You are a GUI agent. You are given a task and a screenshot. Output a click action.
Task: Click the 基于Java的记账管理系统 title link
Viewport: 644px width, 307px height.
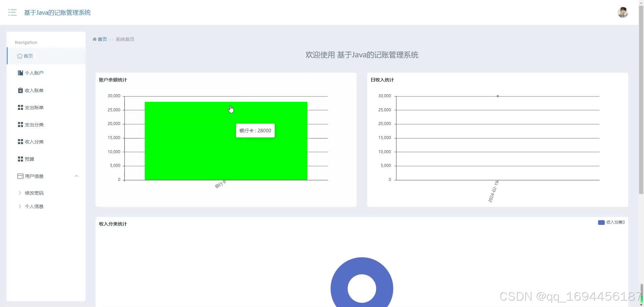pyautogui.click(x=57, y=12)
